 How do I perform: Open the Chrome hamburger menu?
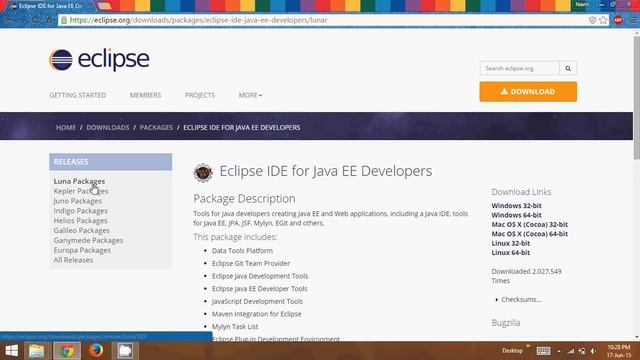click(633, 20)
